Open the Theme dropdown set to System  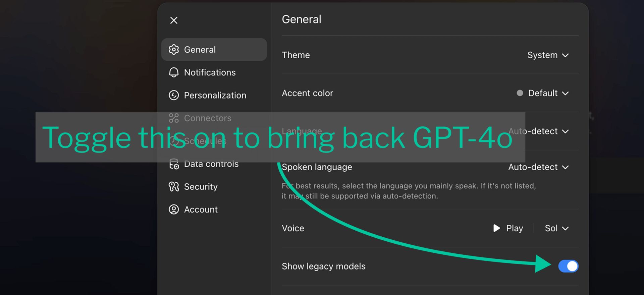coord(548,55)
